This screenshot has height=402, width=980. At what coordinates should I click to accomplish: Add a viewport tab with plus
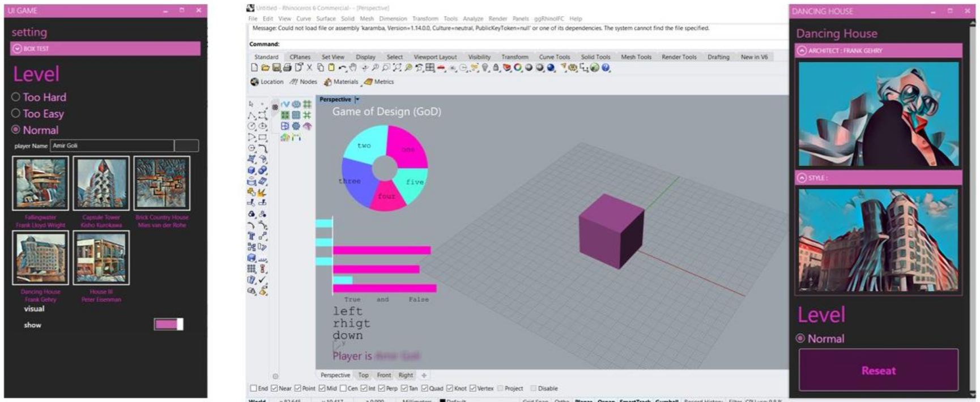[424, 375]
